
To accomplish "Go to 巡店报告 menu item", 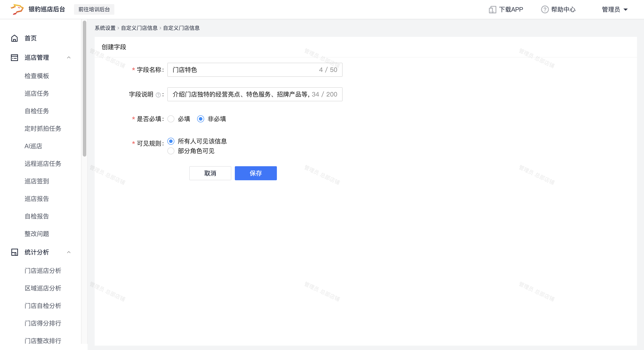I will [37, 198].
